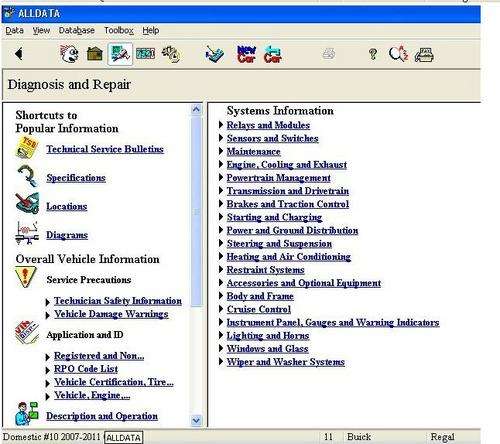500x444 pixels.
Task: Click the Diagrams wiring icon
Action: (x=27, y=233)
